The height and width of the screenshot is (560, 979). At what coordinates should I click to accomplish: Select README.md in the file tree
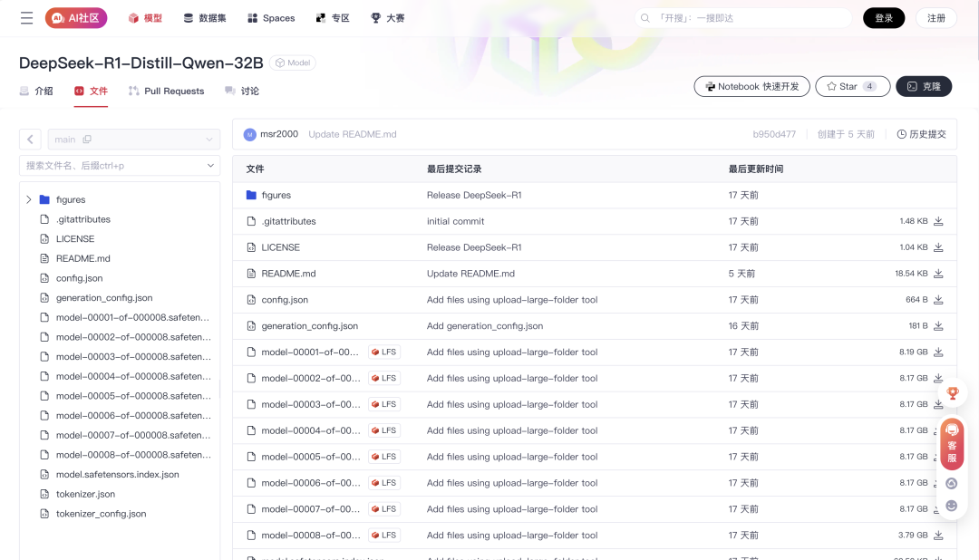pyautogui.click(x=83, y=258)
